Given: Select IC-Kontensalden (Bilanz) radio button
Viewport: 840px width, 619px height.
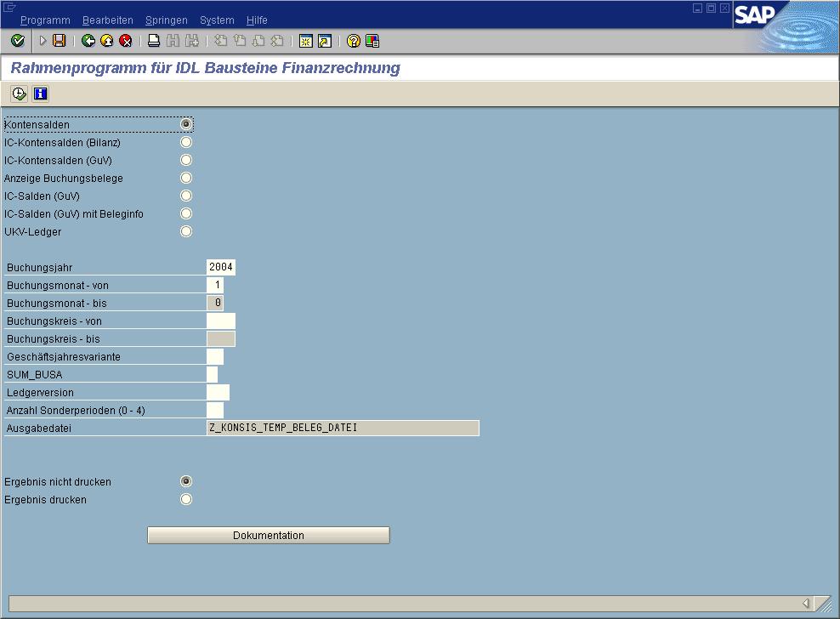Looking at the screenshot, I should [186, 142].
